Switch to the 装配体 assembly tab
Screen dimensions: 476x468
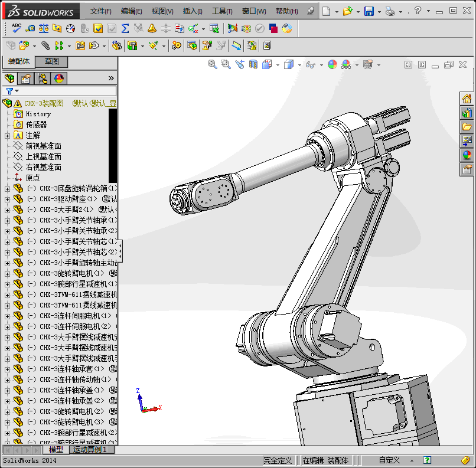click(19, 61)
